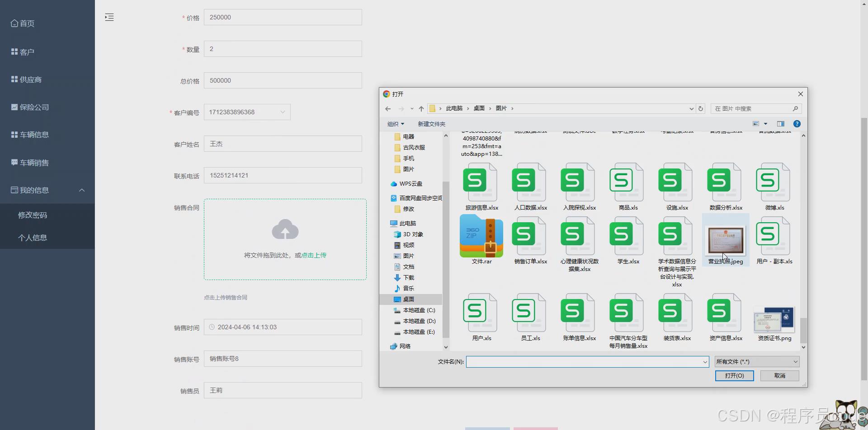Expand the address bar path dropdown

pyautogui.click(x=691, y=109)
